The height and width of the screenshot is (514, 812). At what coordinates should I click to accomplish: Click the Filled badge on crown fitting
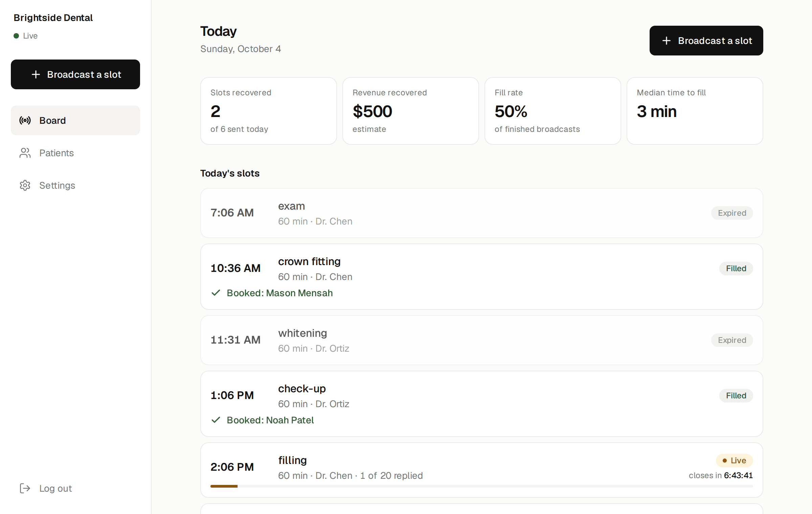(x=736, y=268)
